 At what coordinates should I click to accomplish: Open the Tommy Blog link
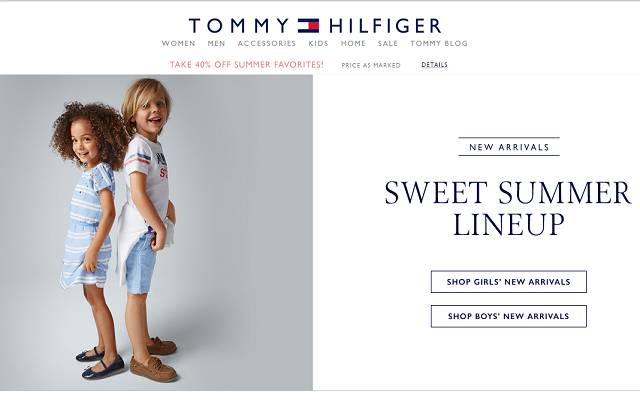[439, 43]
